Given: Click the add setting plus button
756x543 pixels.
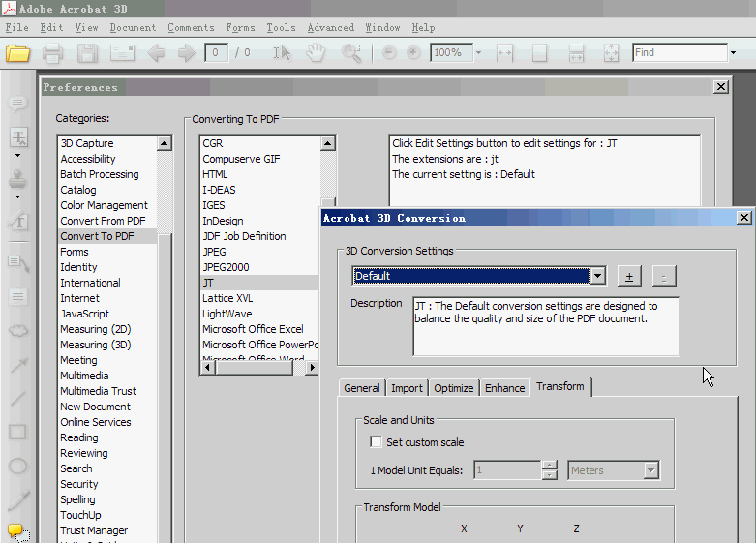Looking at the screenshot, I should [629, 277].
